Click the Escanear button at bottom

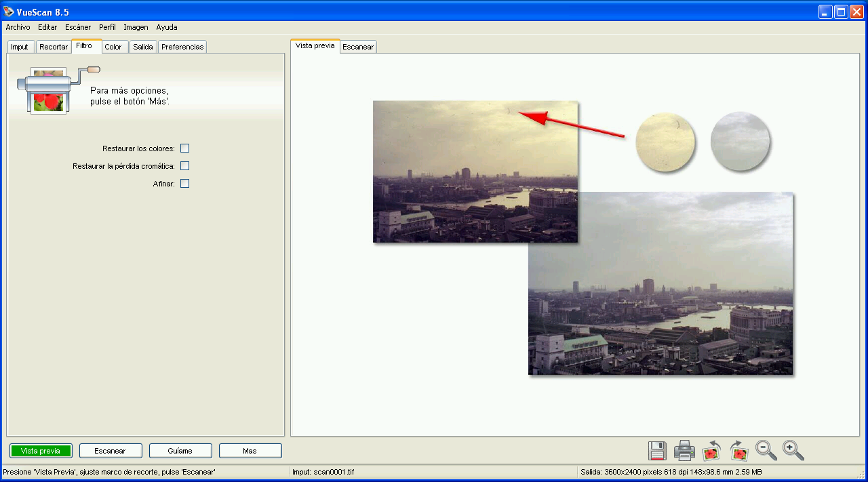tap(111, 451)
